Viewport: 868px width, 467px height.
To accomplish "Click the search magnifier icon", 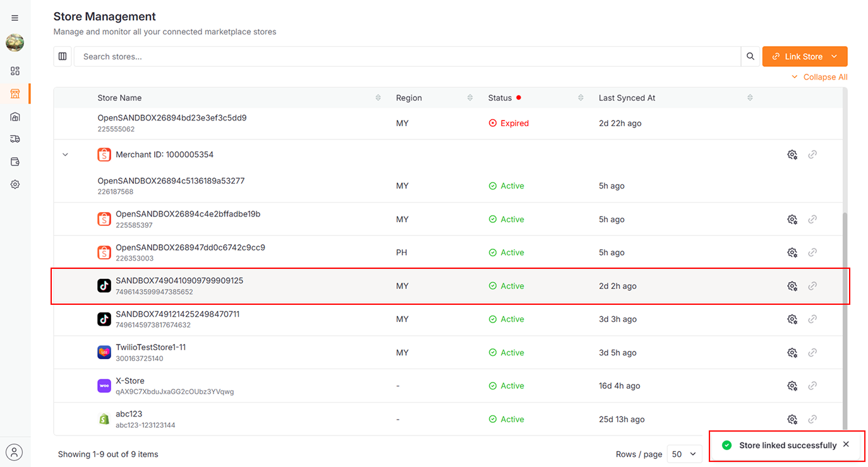I will [750, 56].
